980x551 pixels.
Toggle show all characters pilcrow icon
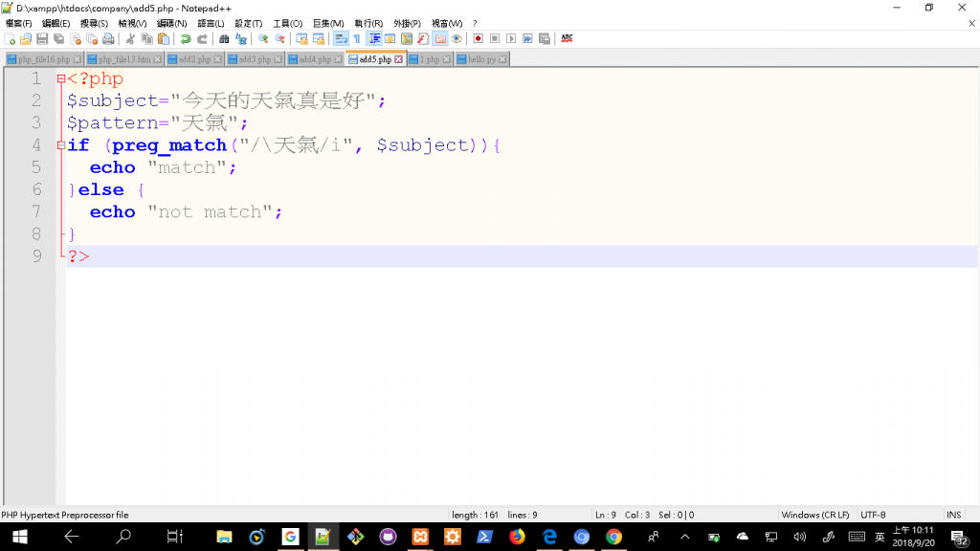pyautogui.click(x=357, y=38)
